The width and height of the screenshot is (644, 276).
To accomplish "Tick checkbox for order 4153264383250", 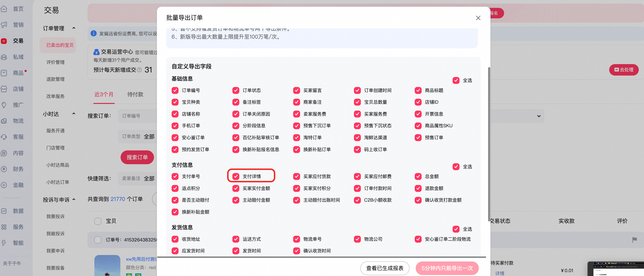I will [98, 240].
